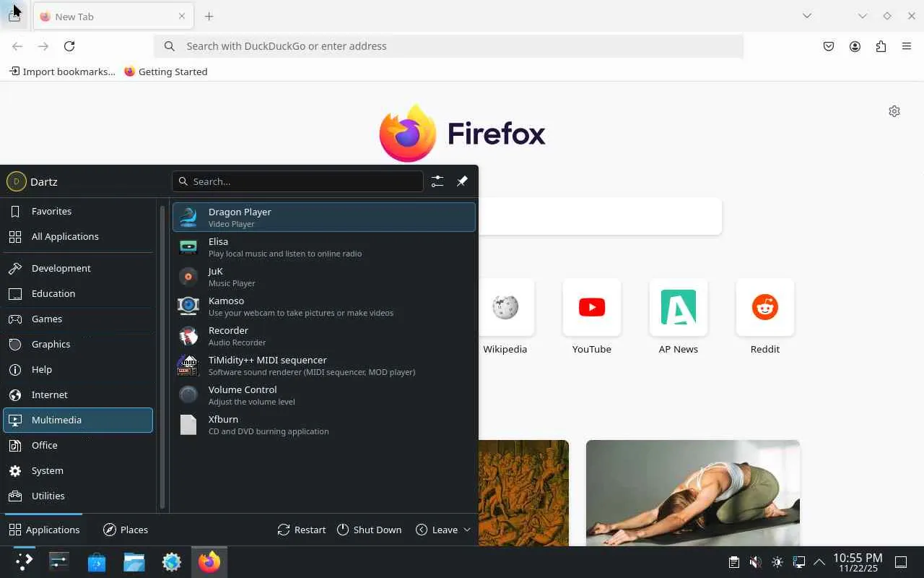This screenshot has width=924, height=578.
Task: Reload the current Firefox page
Action: (69, 46)
